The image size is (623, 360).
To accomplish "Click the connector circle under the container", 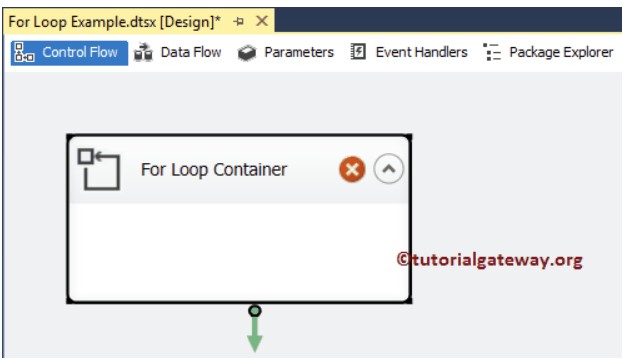I will point(255,311).
